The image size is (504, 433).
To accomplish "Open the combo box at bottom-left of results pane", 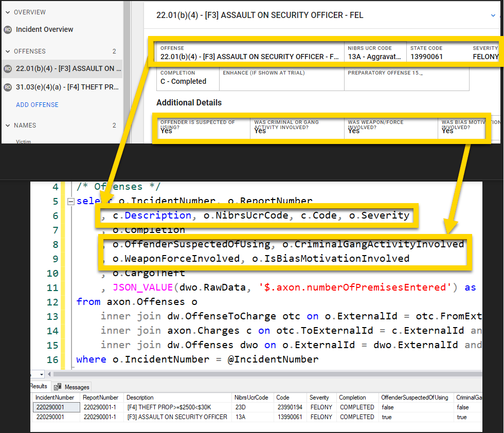I will (41, 374).
